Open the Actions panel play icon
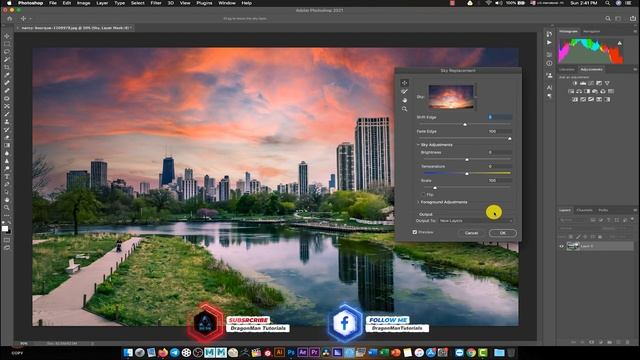The image size is (640, 360). [549, 42]
